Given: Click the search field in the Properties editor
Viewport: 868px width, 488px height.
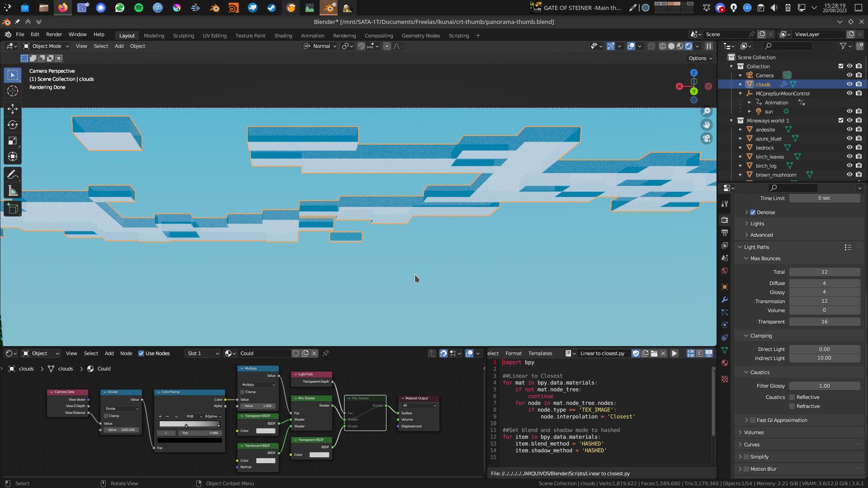Looking at the screenshot, I should [793, 188].
